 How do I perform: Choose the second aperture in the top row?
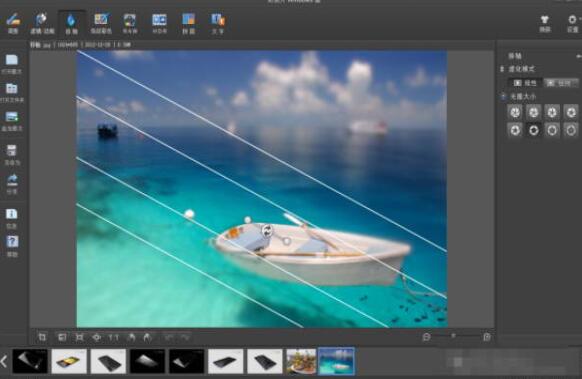[x=534, y=111]
